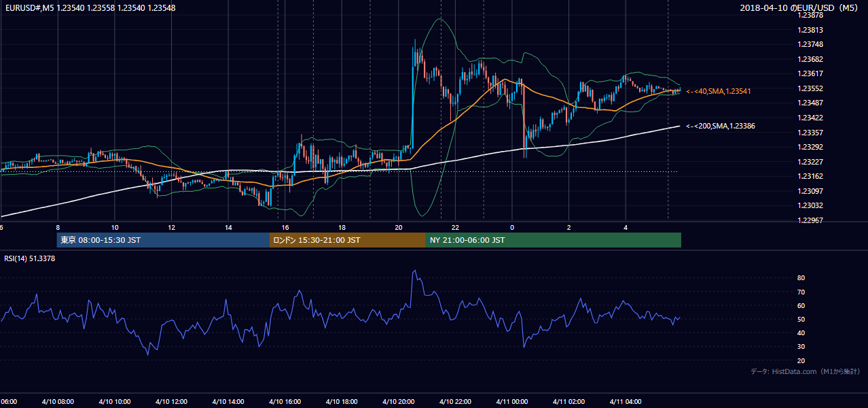
Task: Click price axis value 1.23552
Action: click(810, 88)
